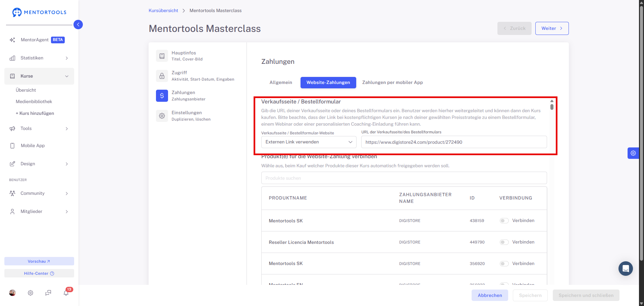Image resolution: width=644 pixels, height=306 pixels.
Task: Click the Hauptinfos step icon
Action: click(162, 56)
